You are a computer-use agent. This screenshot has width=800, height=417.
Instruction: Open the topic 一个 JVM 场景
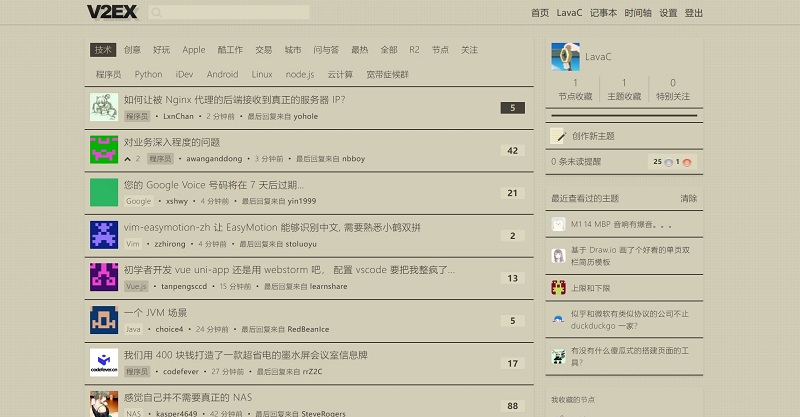click(155, 312)
